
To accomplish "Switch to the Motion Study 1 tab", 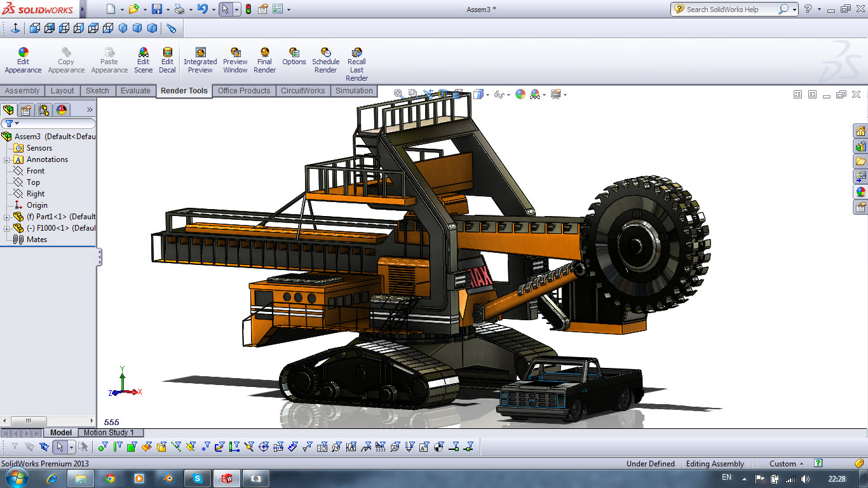I will pos(109,433).
